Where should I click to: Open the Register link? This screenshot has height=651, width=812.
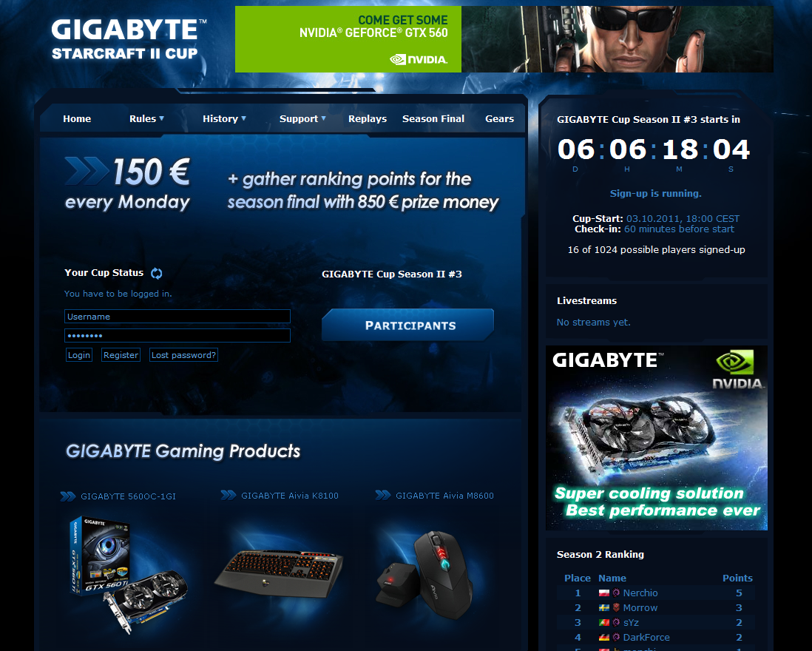pos(121,355)
